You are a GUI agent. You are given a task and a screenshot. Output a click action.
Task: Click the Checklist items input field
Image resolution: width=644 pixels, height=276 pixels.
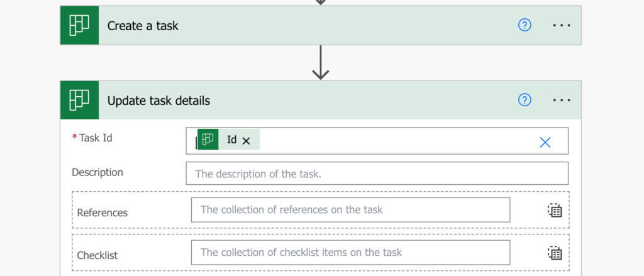tap(350, 252)
